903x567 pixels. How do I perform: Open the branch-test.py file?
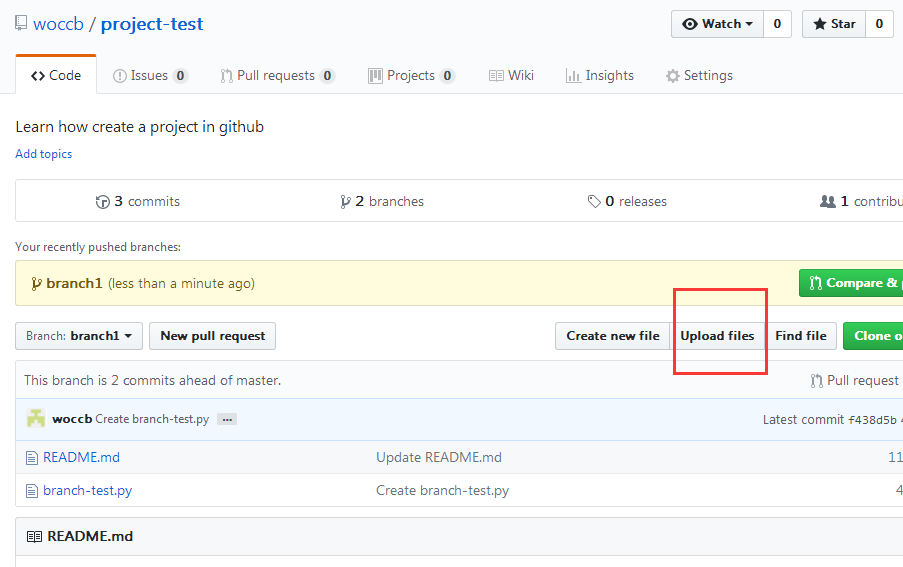pos(88,490)
